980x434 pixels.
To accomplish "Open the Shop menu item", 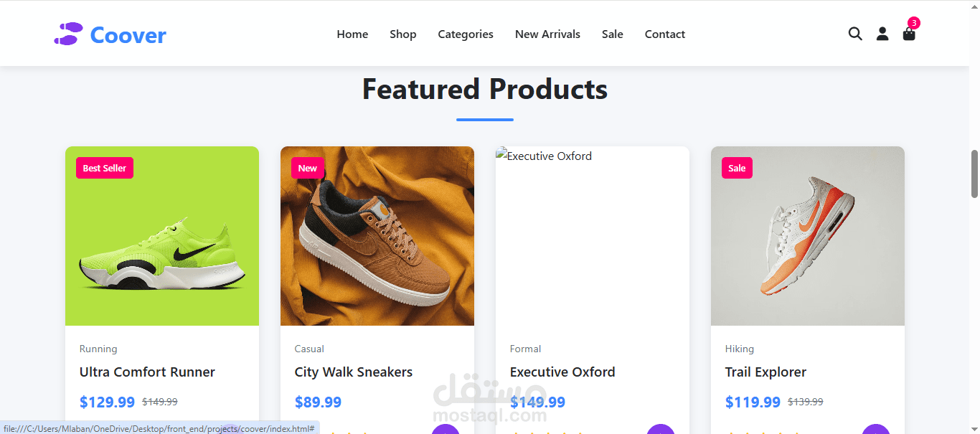I will coord(403,34).
